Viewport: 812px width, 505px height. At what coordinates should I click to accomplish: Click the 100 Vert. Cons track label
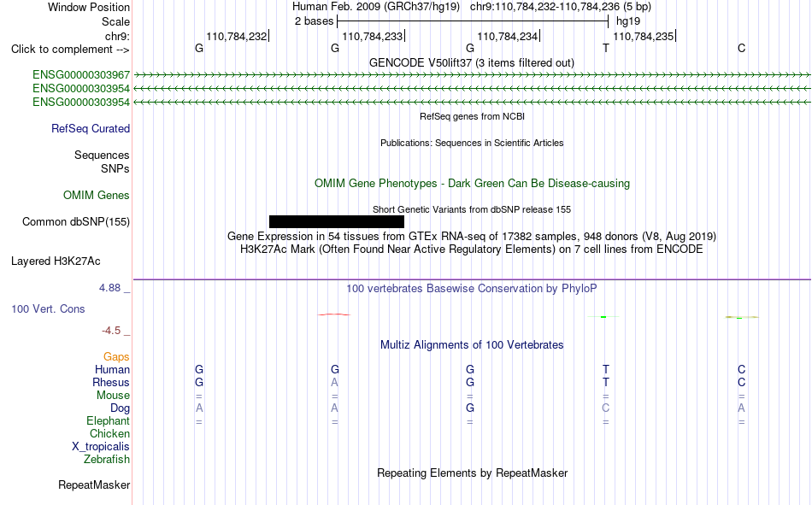(x=48, y=308)
